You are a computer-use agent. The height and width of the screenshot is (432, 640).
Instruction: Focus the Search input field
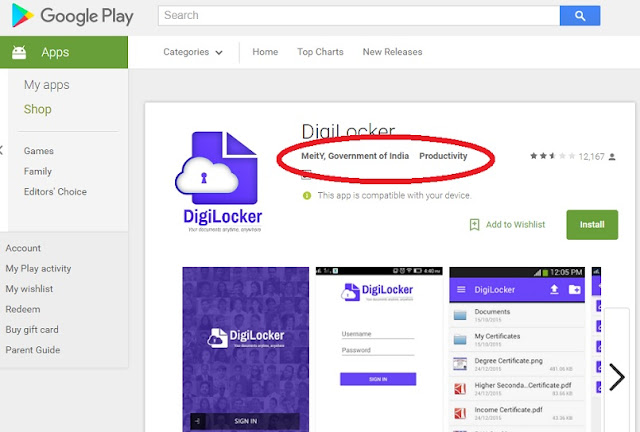[359, 16]
